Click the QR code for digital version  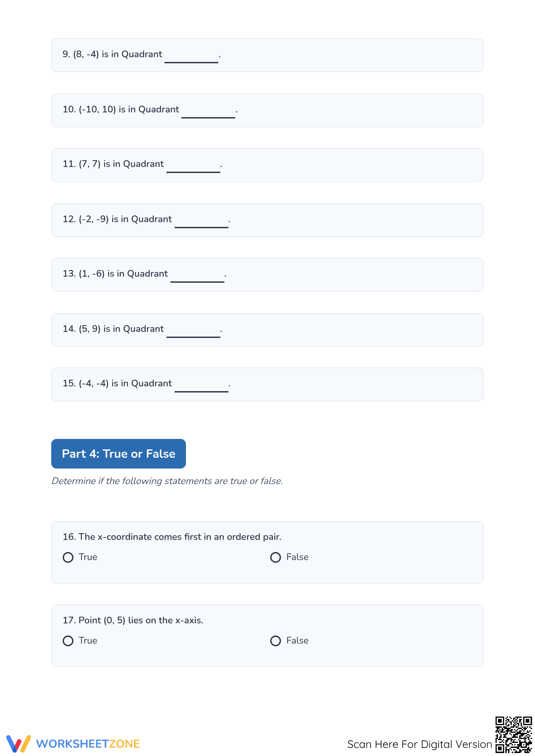[513, 734]
